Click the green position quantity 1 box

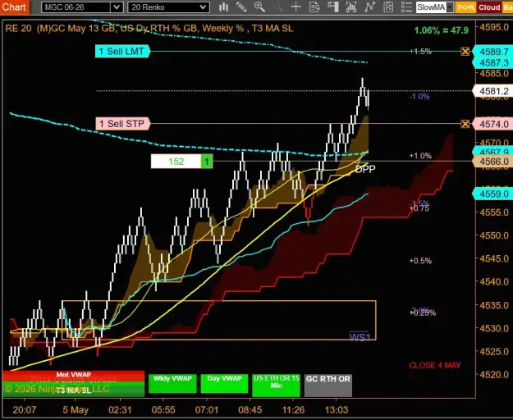coord(207,162)
